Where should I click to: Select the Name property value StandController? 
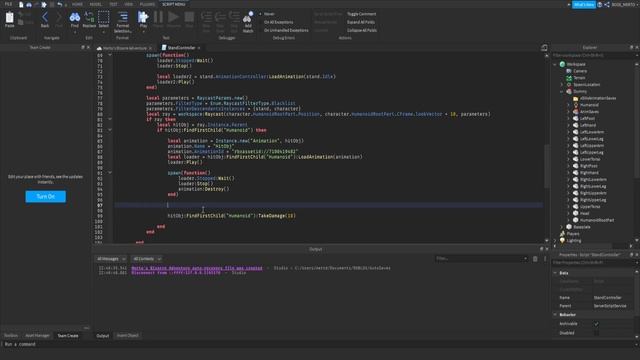[608, 298]
